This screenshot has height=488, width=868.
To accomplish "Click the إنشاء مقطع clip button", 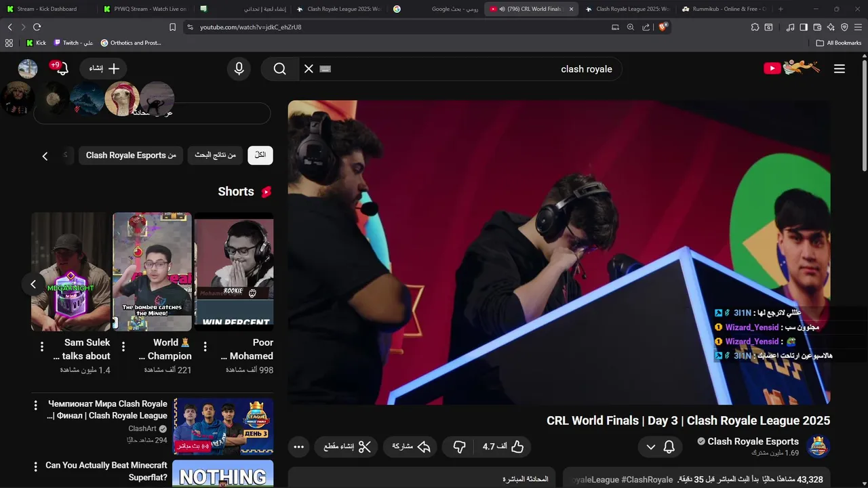I will pyautogui.click(x=347, y=447).
